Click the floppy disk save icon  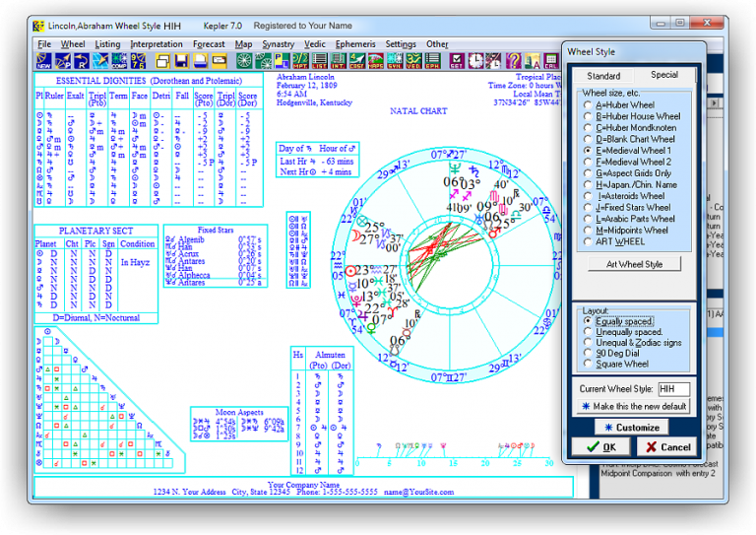pyautogui.click(x=183, y=61)
